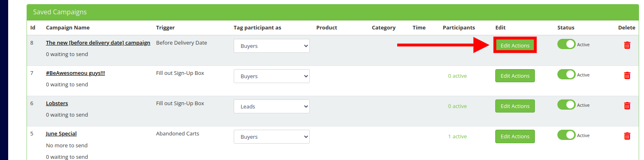The width and height of the screenshot is (644, 160).
Task: Toggle Active status for campaign 8
Action: pyautogui.click(x=566, y=44)
